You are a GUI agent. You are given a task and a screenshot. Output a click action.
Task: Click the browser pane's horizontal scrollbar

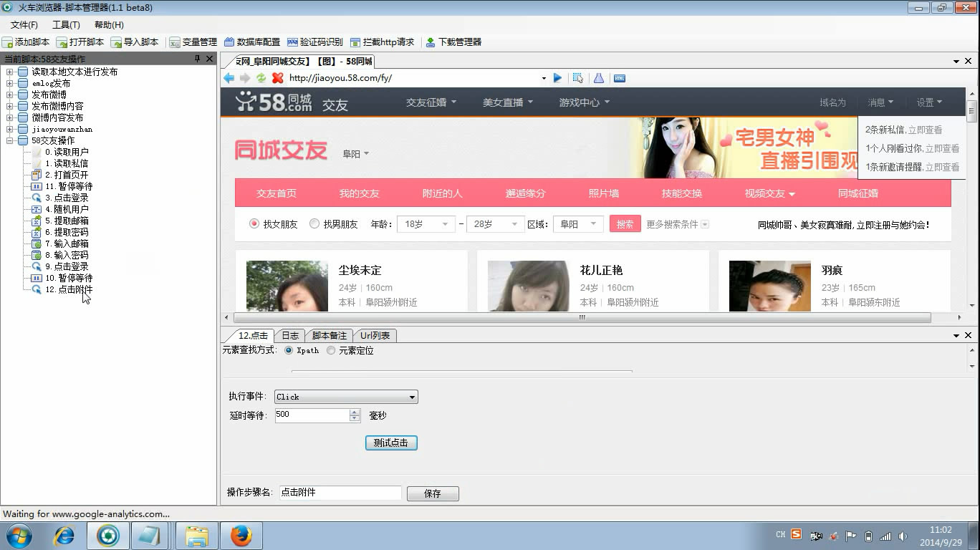point(582,317)
